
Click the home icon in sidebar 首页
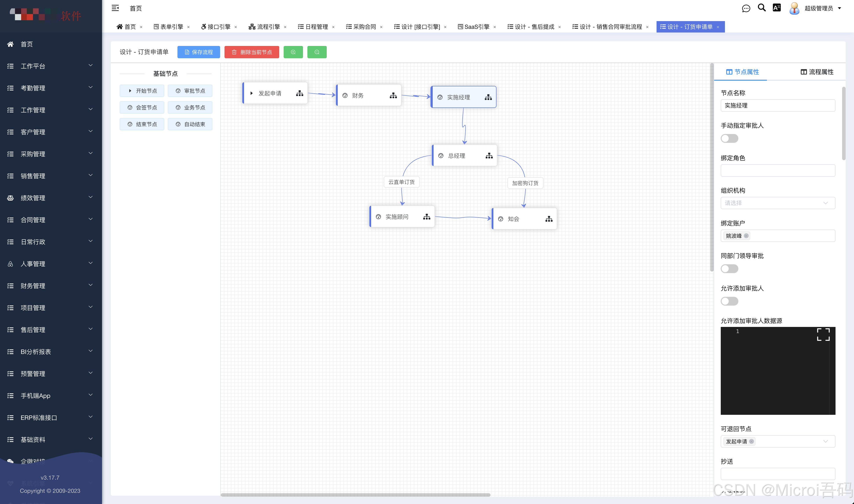click(10, 44)
